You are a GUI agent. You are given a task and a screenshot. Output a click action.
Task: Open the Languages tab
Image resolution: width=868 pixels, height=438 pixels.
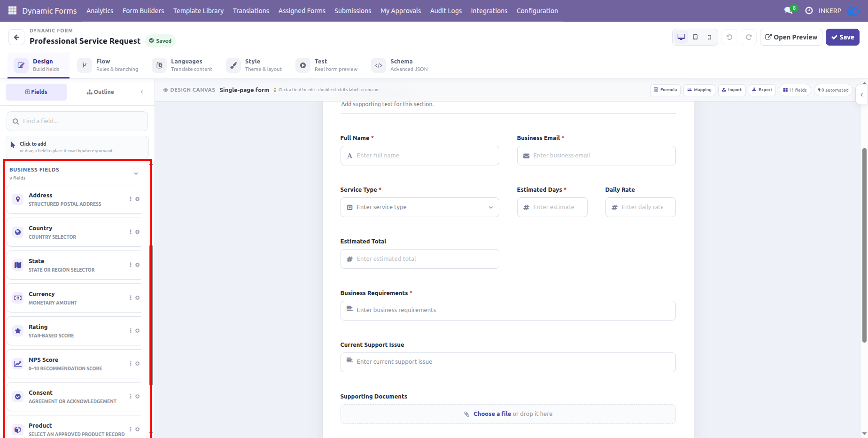pos(183,65)
